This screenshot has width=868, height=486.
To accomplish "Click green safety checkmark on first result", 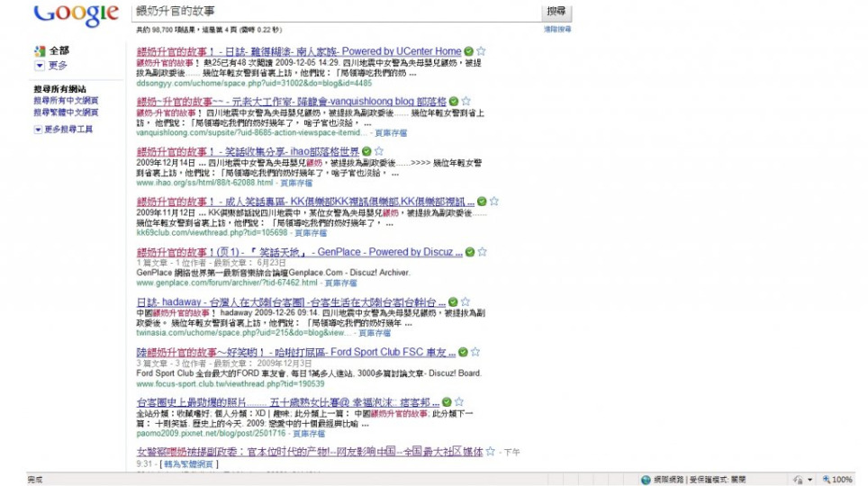I will [x=468, y=52].
